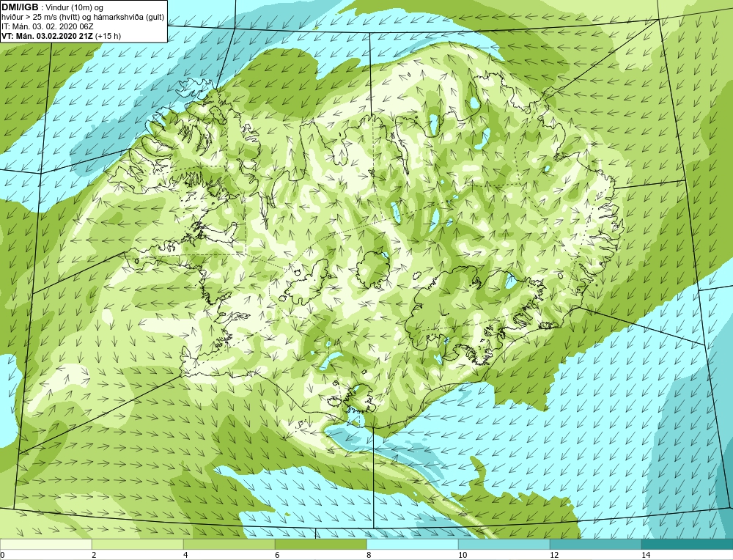The height and width of the screenshot is (560, 733).
Task: Click the 'IT: Mán. 03. 02. 2020 06Z' line
Action: point(47,26)
